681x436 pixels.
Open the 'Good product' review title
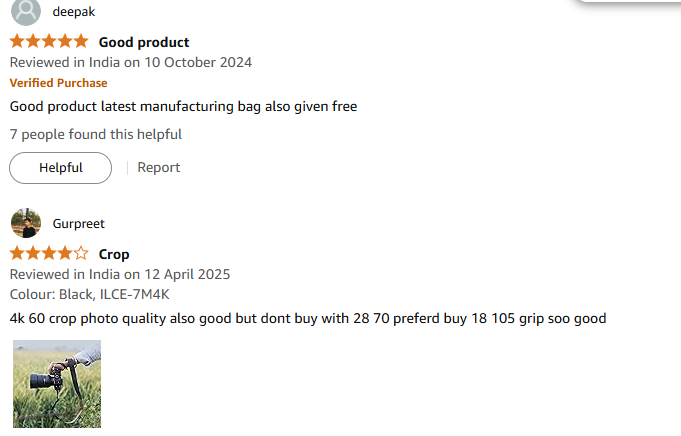point(144,42)
